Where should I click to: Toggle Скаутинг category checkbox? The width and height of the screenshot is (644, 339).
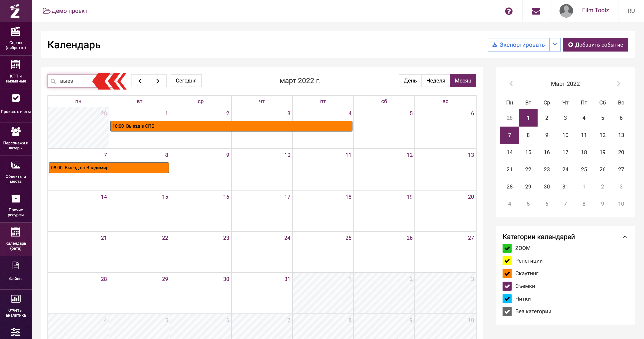click(507, 273)
